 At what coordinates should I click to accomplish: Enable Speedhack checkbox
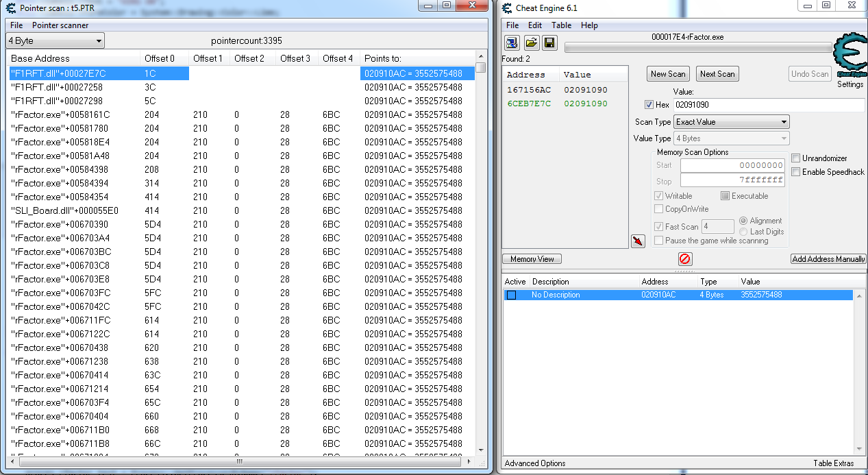point(796,172)
